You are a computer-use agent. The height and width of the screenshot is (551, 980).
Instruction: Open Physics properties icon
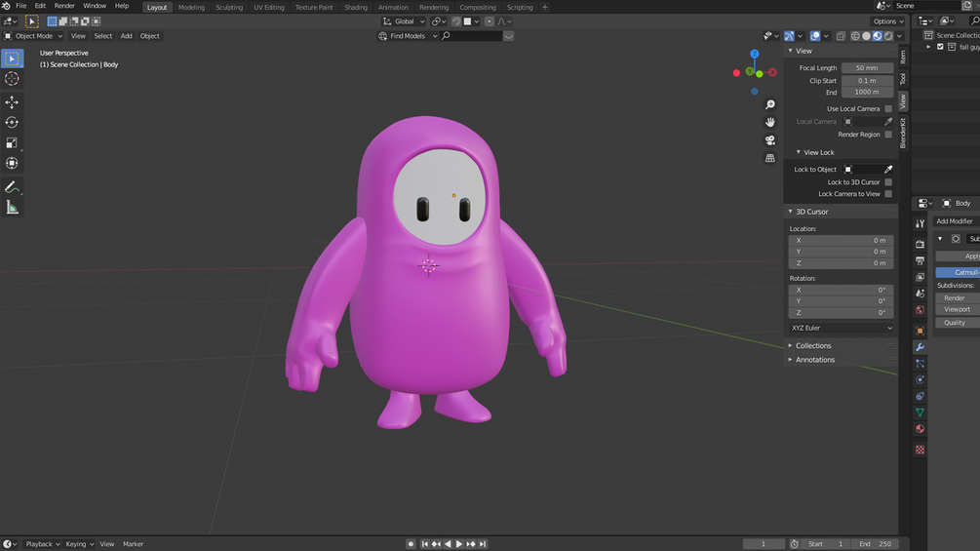(x=920, y=379)
